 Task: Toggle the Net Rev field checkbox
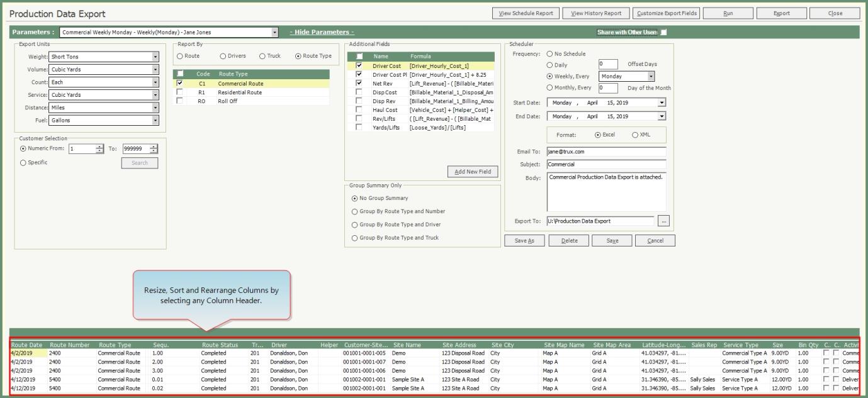[x=359, y=83]
